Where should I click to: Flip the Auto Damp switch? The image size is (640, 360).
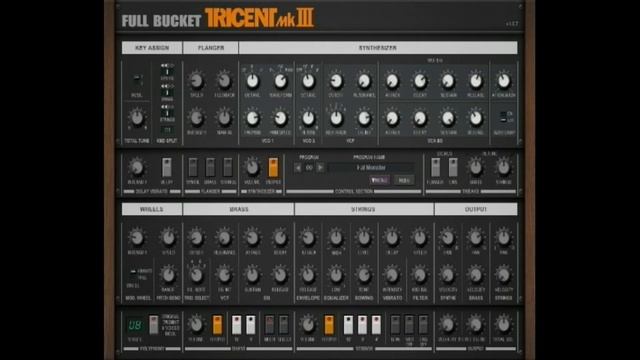coord(504,117)
